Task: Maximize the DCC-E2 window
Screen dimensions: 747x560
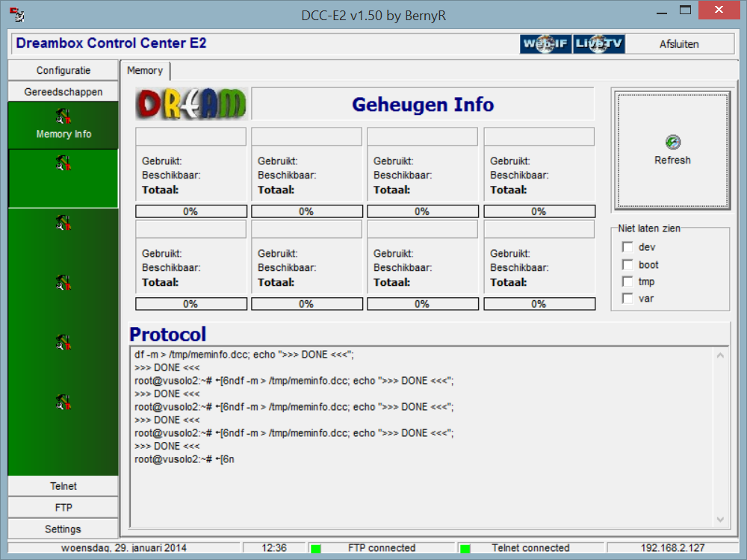Action: click(685, 10)
